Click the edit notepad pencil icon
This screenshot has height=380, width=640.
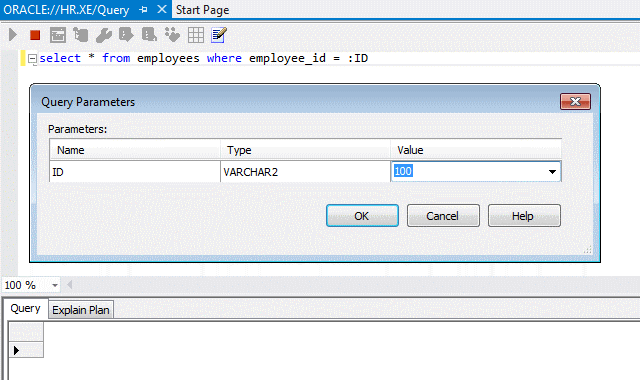[219, 35]
